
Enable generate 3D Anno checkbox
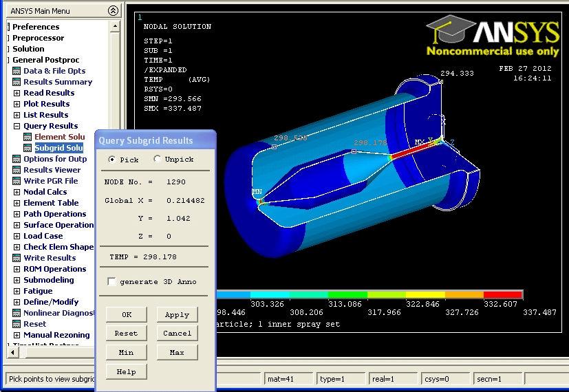pyautogui.click(x=111, y=282)
